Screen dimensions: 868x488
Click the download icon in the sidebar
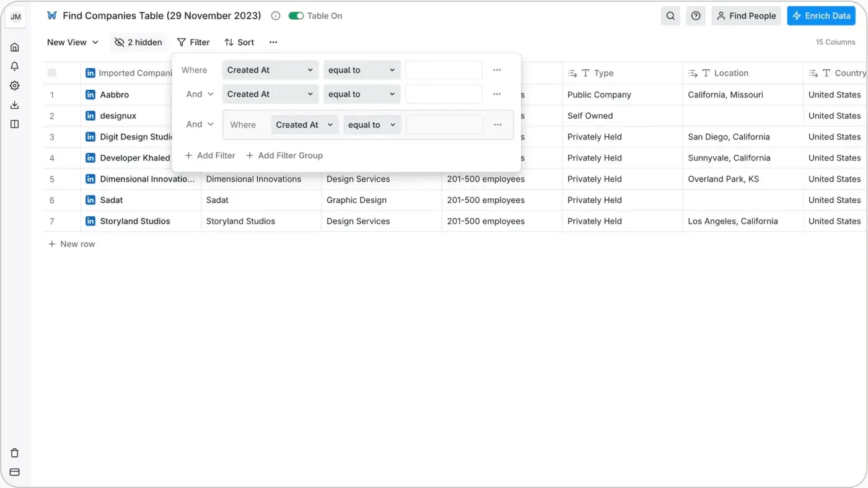(x=15, y=105)
